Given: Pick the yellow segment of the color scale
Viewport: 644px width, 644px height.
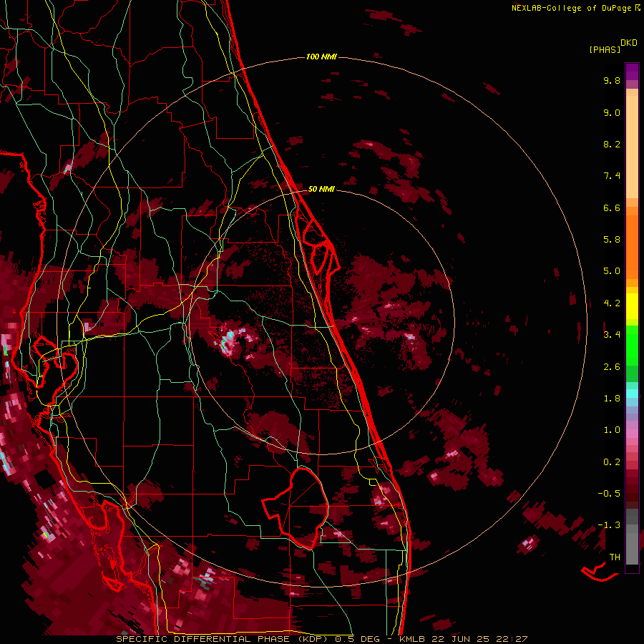Looking at the screenshot, I should (x=632, y=306).
